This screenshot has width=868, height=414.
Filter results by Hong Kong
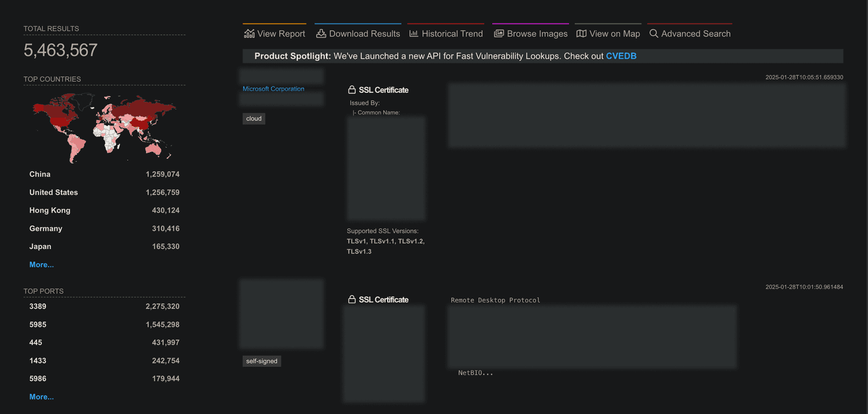tap(50, 210)
